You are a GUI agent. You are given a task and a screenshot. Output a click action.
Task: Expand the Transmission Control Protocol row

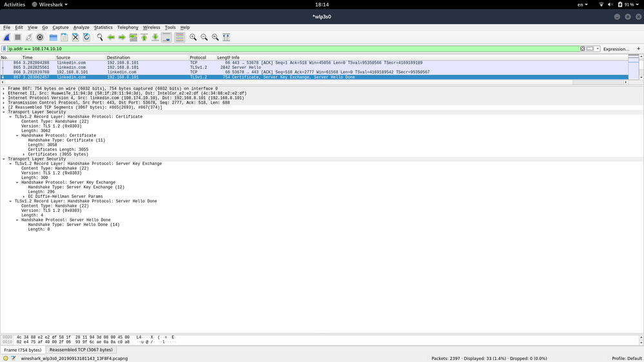tap(4, 103)
